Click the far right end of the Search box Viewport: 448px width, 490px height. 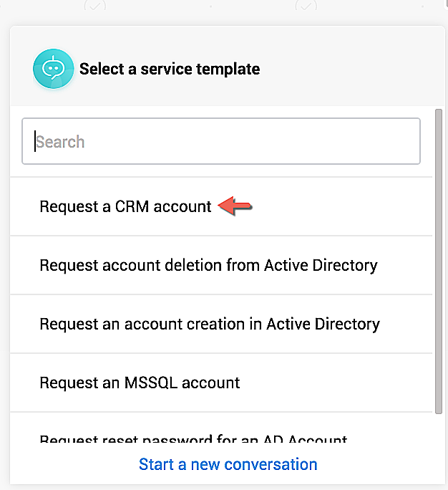click(408, 142)
